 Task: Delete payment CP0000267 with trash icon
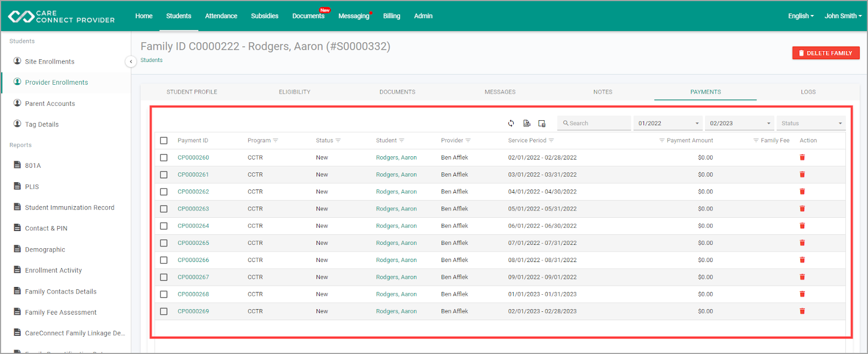click(x=802, y=277)
